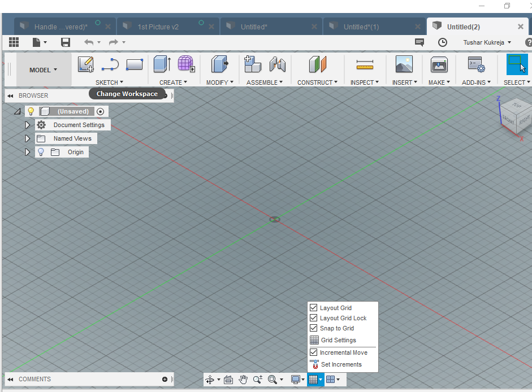Redo the last action
Image resolution: width=532 pixels, height=392 pixels.
[113, 42]
